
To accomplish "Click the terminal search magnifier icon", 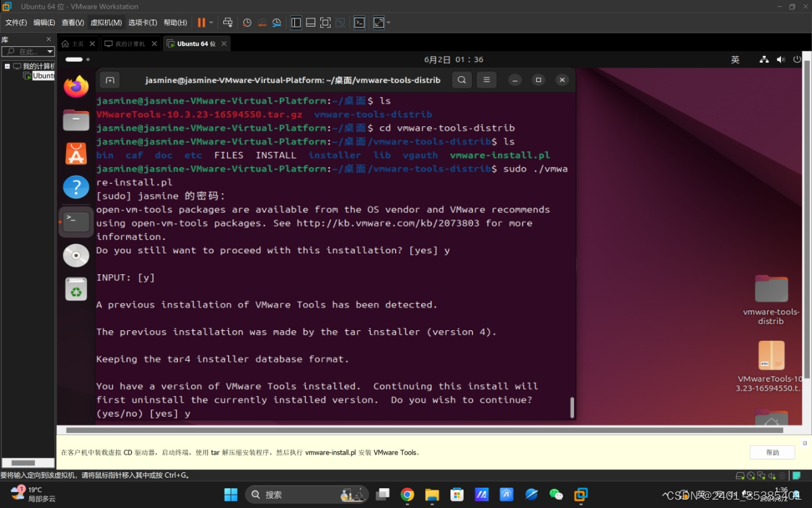I will 462,80.
